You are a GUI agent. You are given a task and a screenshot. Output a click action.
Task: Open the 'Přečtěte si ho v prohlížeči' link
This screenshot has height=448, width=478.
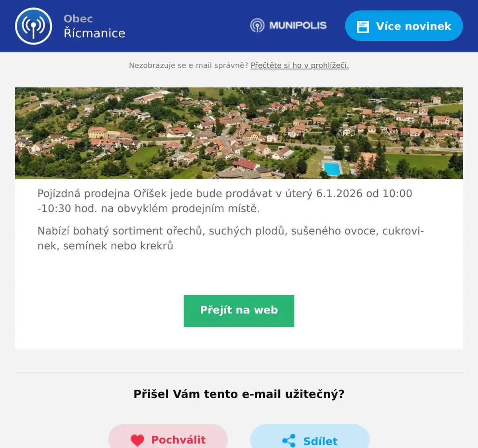pyautogui.click(x=300, y=65)
